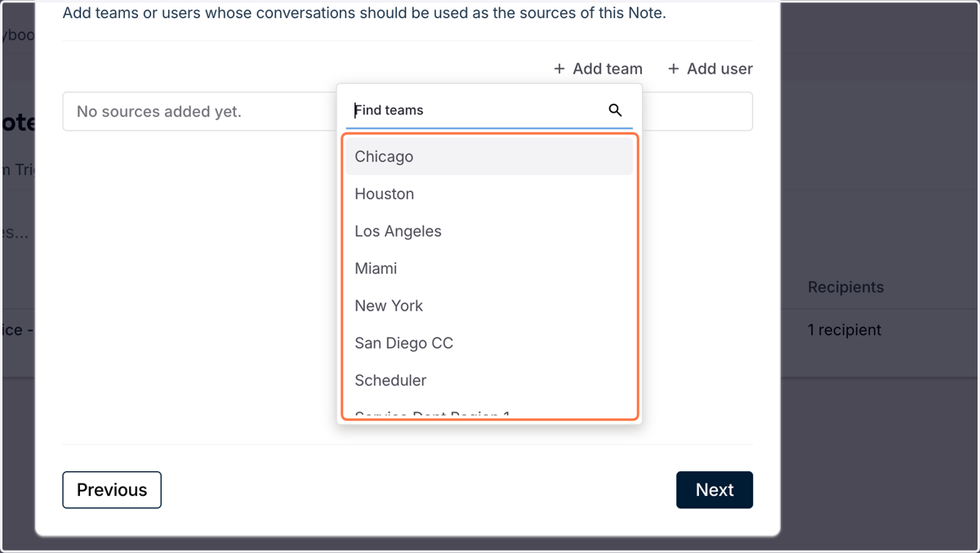Proceed with the Next button
This screenshot has width=980, height=553.
click(715, 490)
